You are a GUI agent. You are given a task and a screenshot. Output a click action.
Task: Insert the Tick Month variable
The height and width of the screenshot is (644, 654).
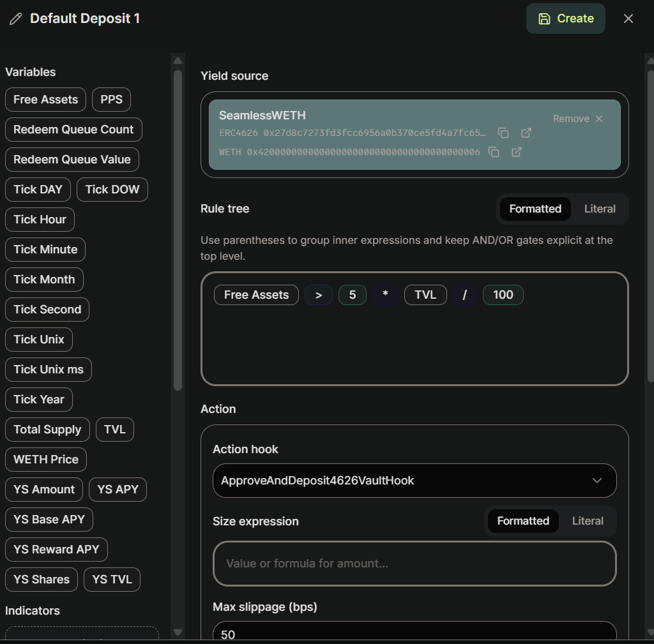point(44,280)
